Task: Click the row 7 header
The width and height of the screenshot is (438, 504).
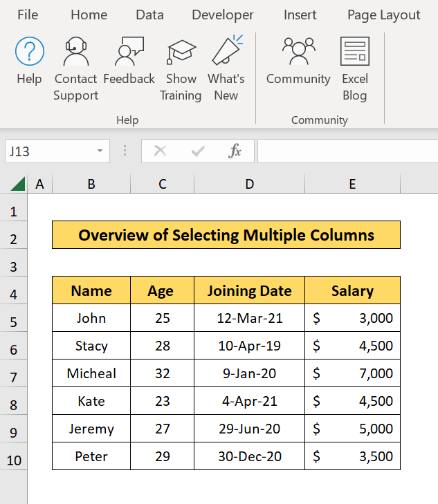Action: tap(14, 377)
